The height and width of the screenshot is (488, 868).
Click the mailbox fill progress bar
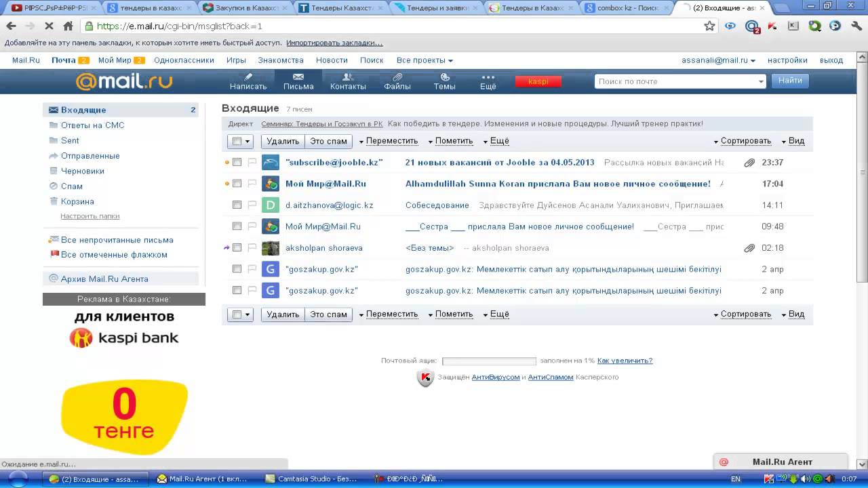(x=489, y=361)
